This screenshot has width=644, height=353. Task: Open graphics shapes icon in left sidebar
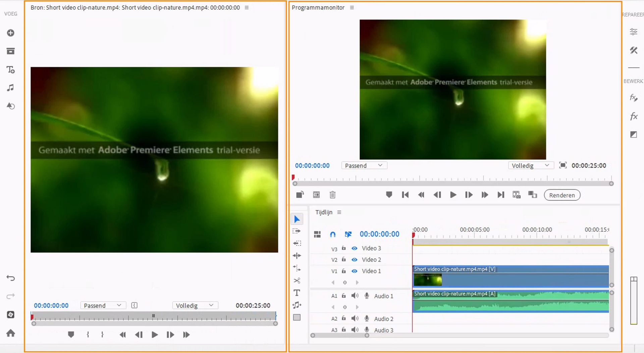[x=11, y=106]
